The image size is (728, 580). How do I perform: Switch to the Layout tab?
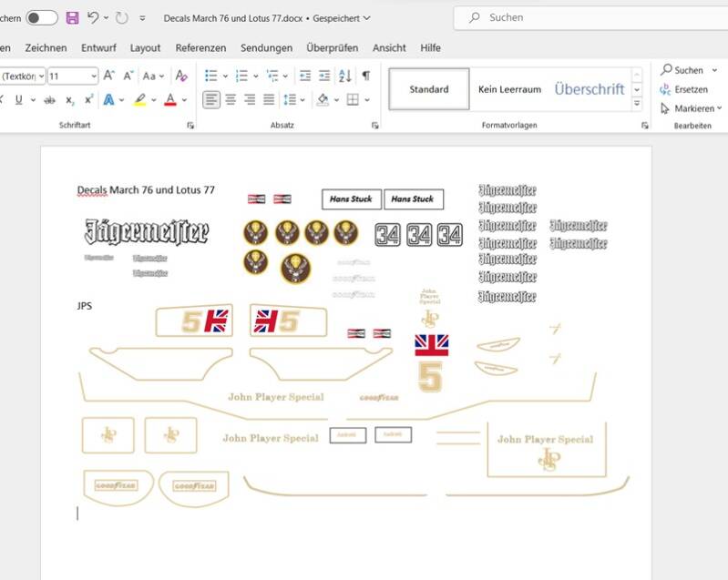145,47
